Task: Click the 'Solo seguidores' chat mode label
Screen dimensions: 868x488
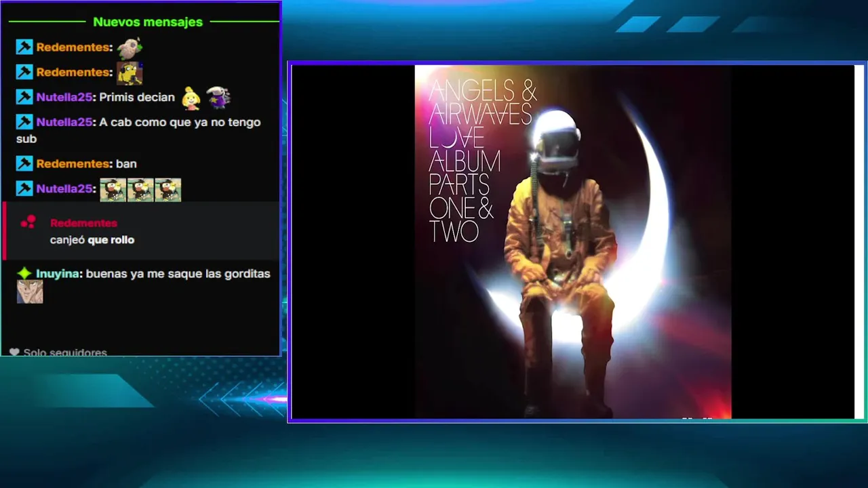Action: [x=65, y=352]
